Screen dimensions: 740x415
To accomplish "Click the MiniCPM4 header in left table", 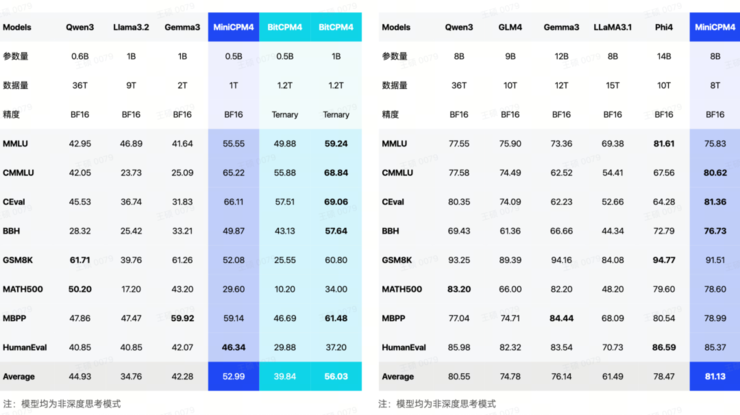I will click(x=233, y=28).
